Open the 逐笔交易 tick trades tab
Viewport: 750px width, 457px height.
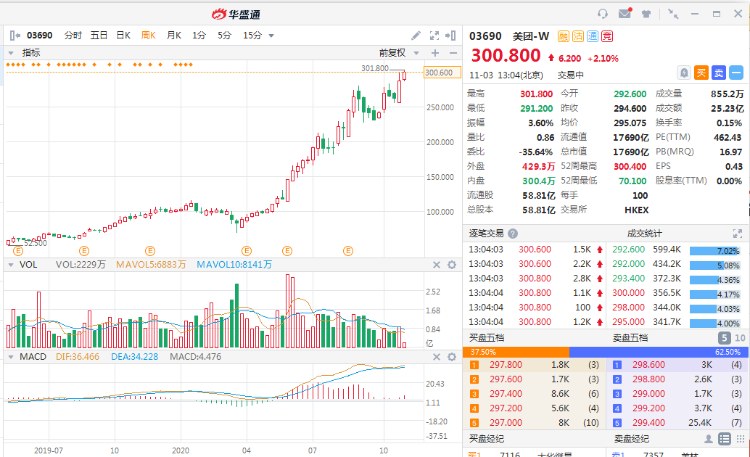[x=486, y=234]
